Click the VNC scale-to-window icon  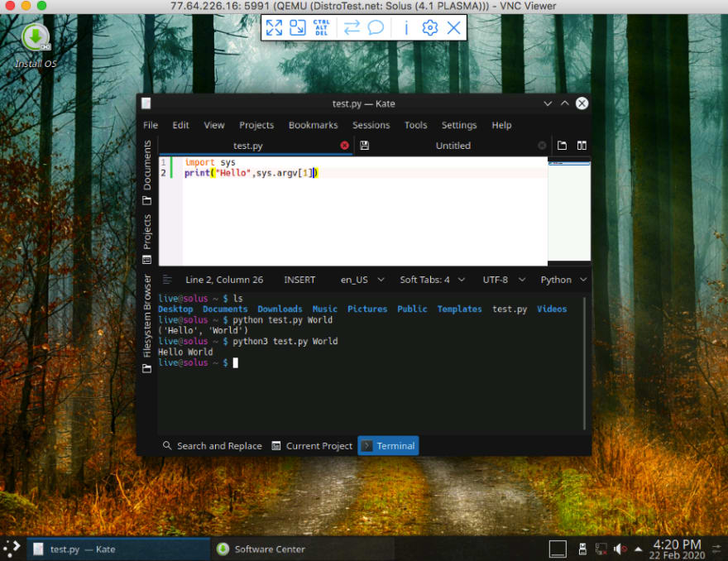coord(298,28)
